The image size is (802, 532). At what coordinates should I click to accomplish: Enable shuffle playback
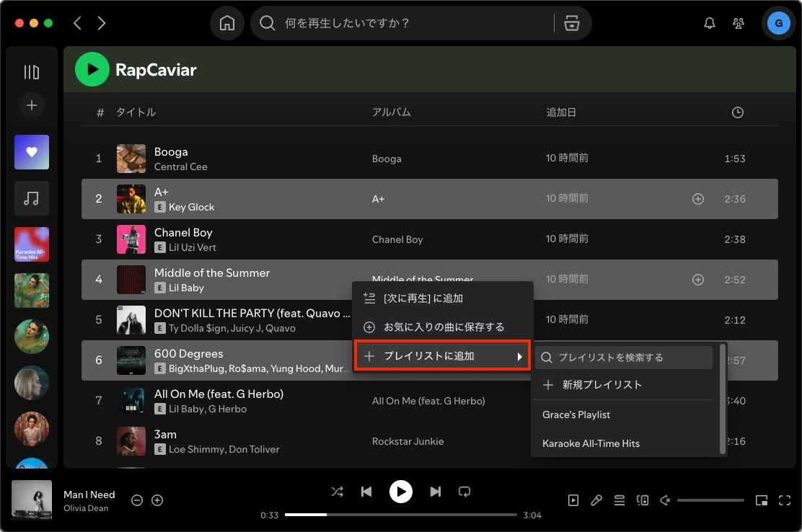coord(337,491)
